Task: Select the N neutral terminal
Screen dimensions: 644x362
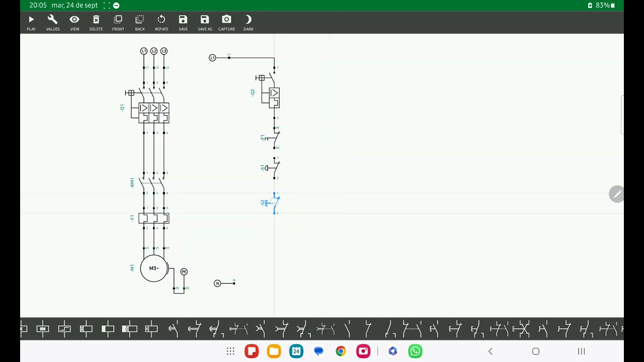Action: pos(217,284)
